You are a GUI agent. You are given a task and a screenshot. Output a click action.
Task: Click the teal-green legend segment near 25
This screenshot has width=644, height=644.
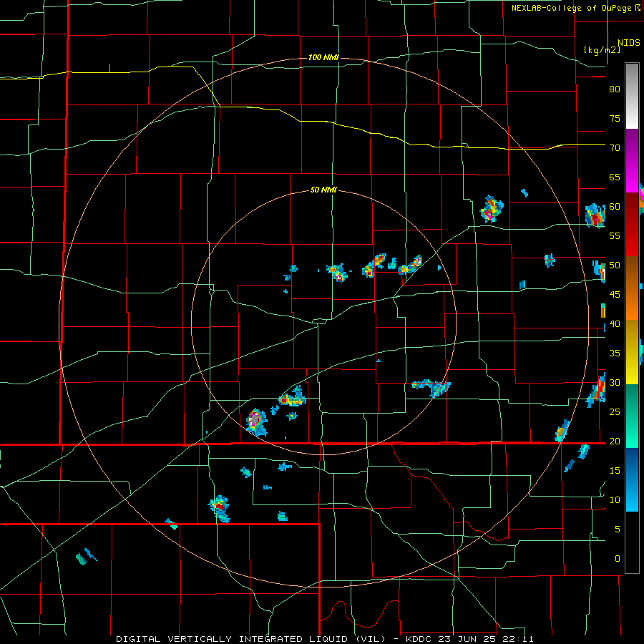tap(632, 416)
